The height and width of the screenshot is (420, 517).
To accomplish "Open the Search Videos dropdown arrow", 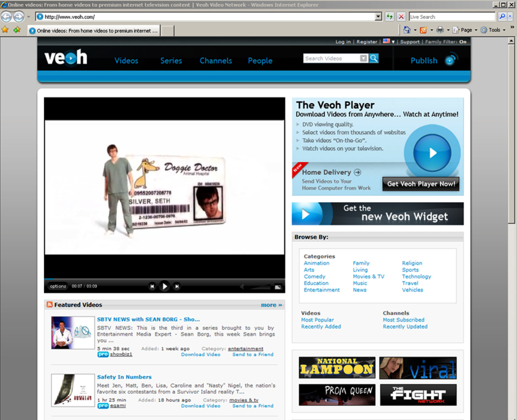I will point(364,58).
